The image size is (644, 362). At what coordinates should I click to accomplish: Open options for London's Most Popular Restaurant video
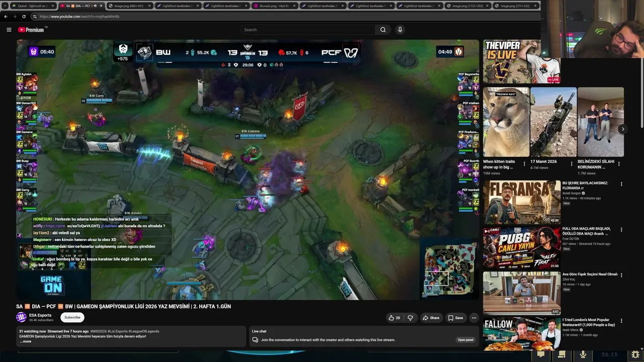coord(621,321)
